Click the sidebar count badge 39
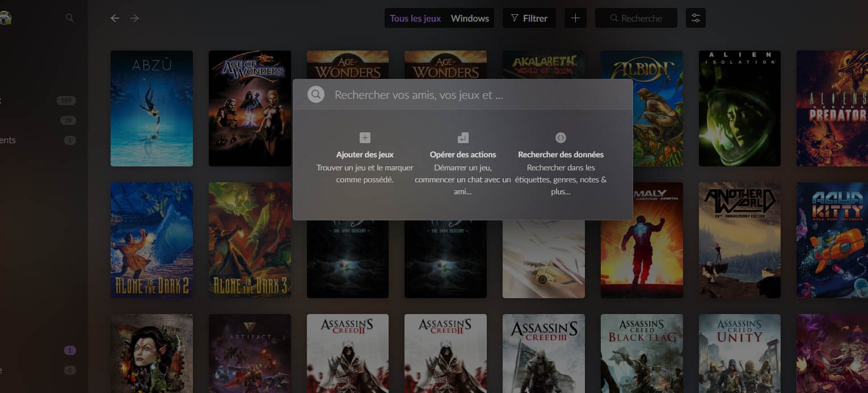This screenshot has height=393, width=868. pyautogui.click(x=68, y=120)
